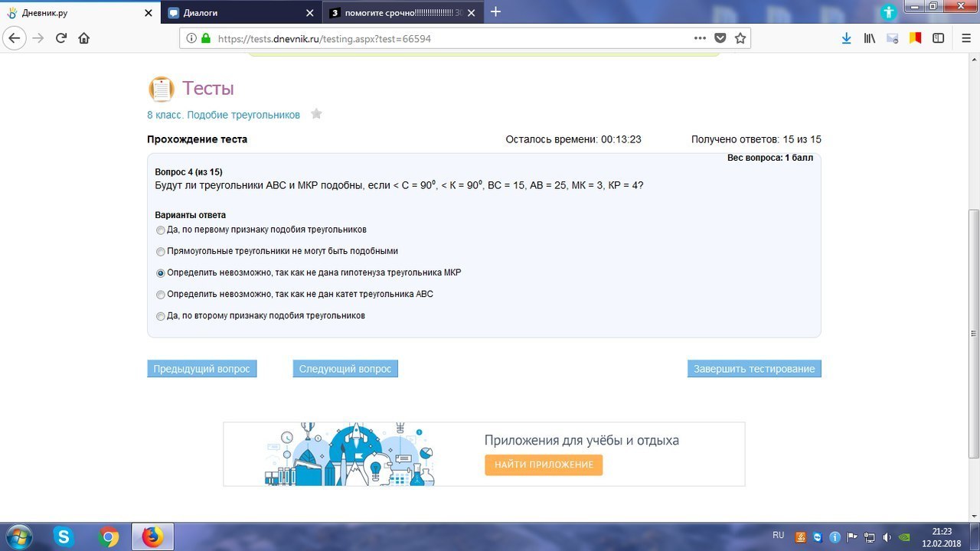The height and width of the screenshot is (551, 980).
Task: Open page actions three-dot menu in the address bar
Action: pyautogui.click(x=700, y=38)
